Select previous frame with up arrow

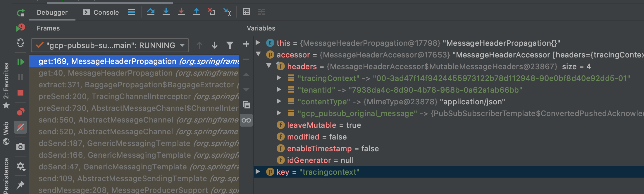coord(199,45)
